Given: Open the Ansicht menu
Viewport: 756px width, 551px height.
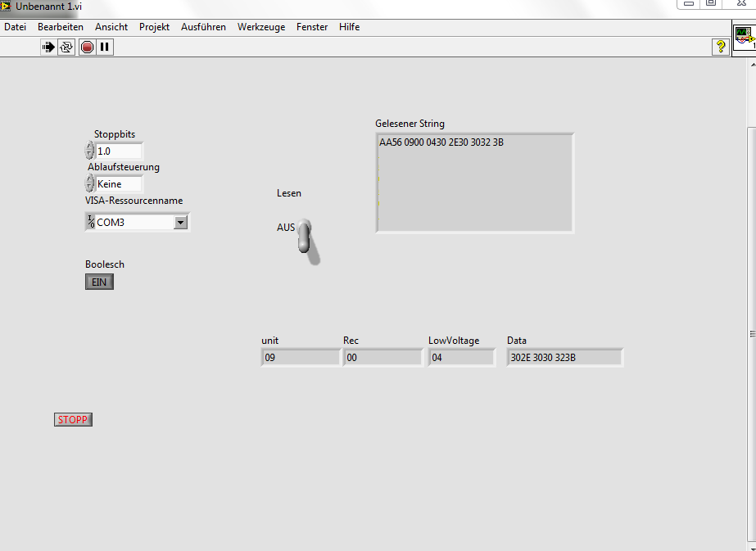Looking at the screenshot, I should pos(111,27).
